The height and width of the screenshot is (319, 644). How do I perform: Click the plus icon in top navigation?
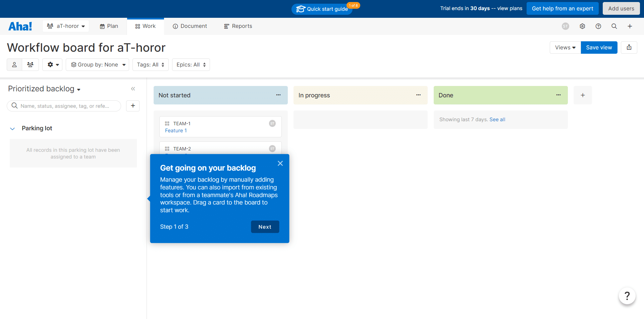click(630, 26)
